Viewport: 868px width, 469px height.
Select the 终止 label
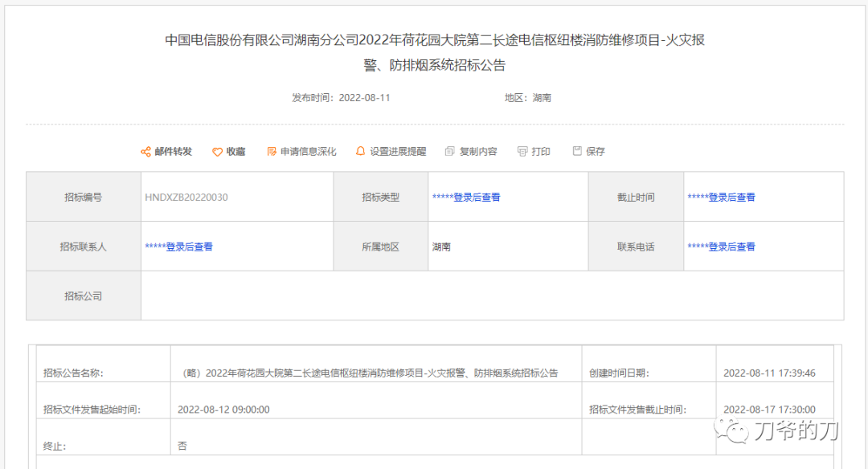(x=55, y=447)
